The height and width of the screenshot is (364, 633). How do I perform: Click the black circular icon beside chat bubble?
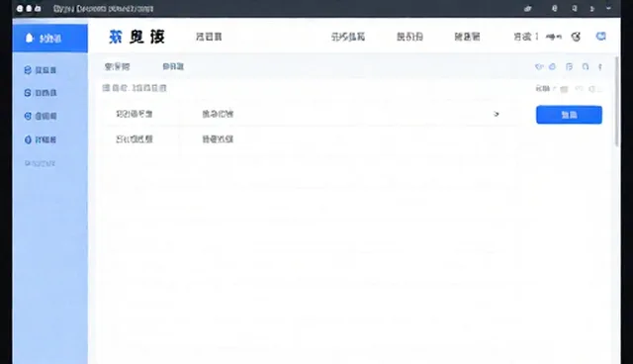click(576, 38)
